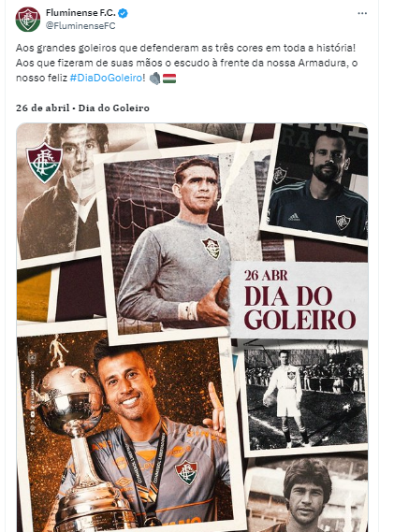This screenshot has width=394, height=532.
Task: Click the goalkeeper holding Libertadores trophy photo
Action: [125, 431]
